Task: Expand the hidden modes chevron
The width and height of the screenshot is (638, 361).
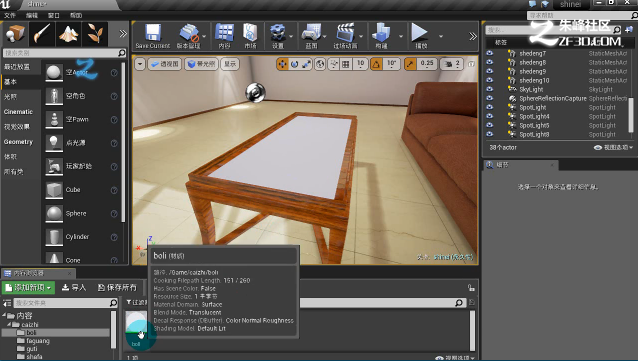Action: (x=123, y=34)
